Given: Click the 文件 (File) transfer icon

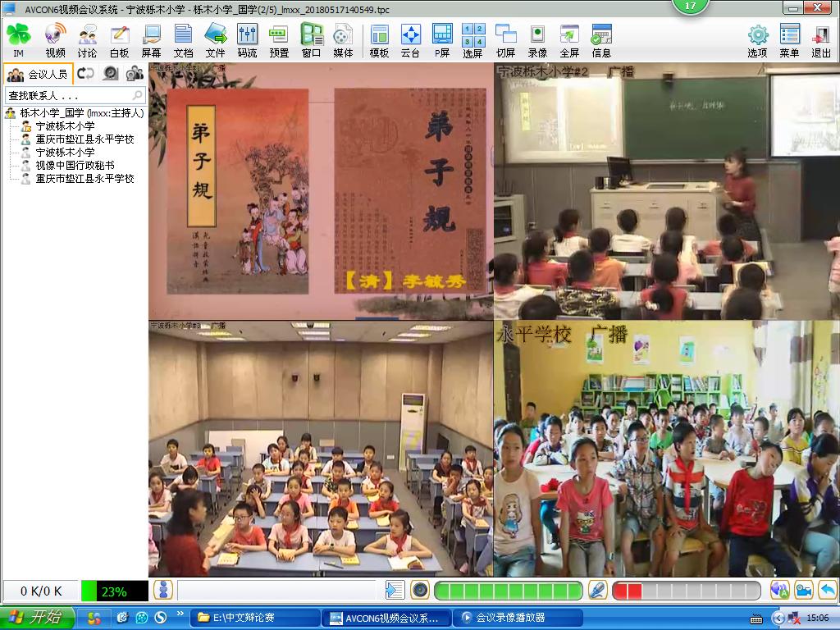Looking at the screenshot, I should [216, 41].
